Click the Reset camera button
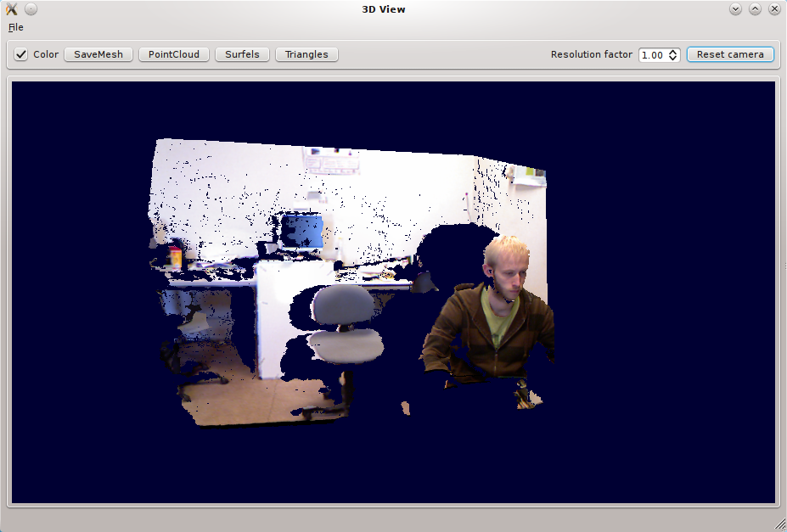 coord(730,54)
